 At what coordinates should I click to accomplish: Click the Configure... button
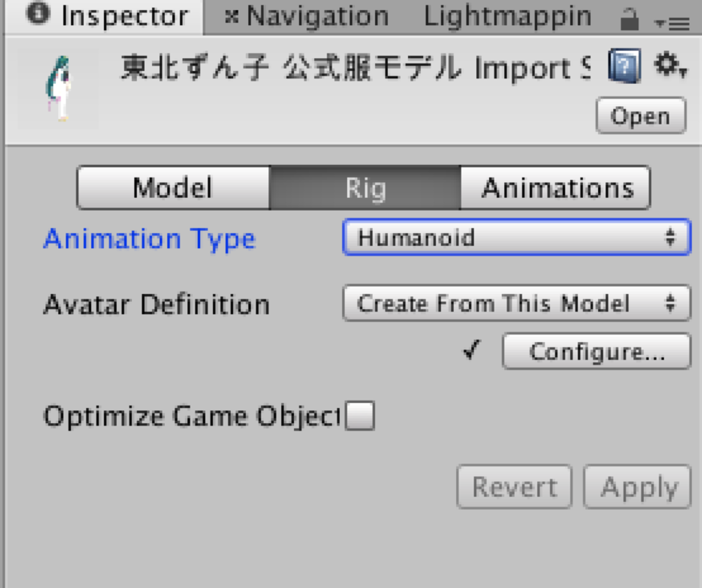point(596,352)
